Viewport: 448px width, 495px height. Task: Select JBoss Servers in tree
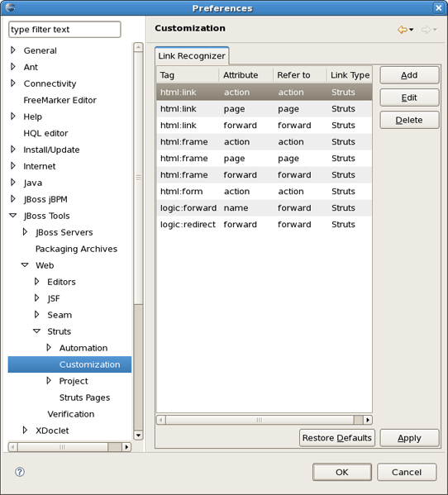pos(64,232)
